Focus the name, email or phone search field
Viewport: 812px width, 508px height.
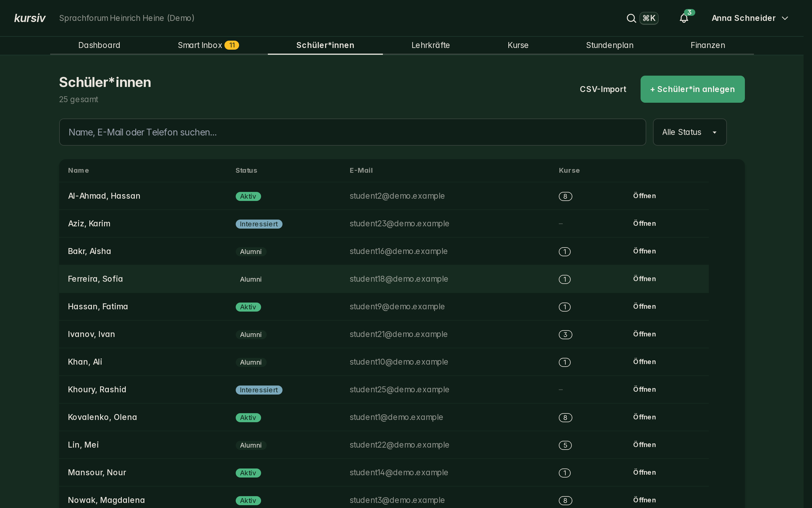[352, 132]
